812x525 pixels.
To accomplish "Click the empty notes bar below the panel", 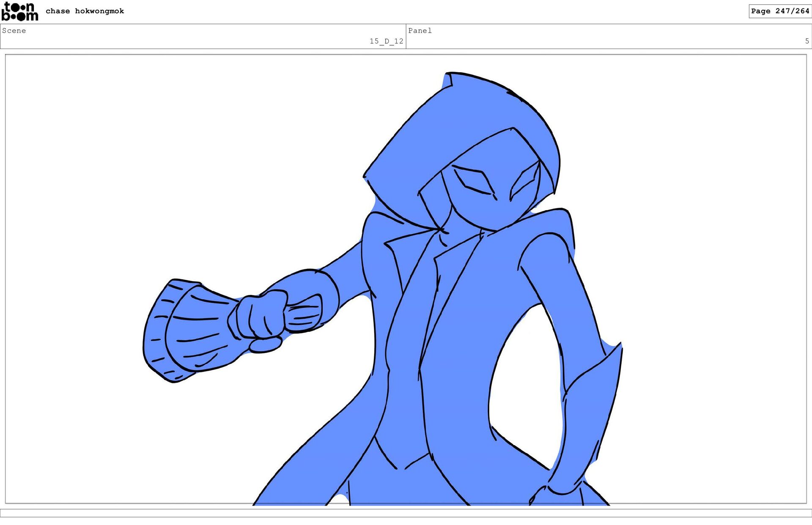I will [x=406, y=513].
